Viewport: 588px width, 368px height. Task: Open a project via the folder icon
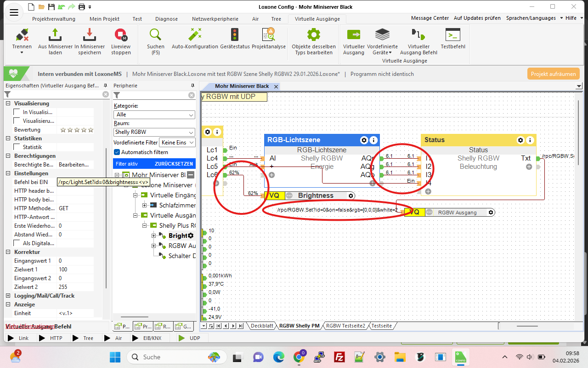[41, 6]
